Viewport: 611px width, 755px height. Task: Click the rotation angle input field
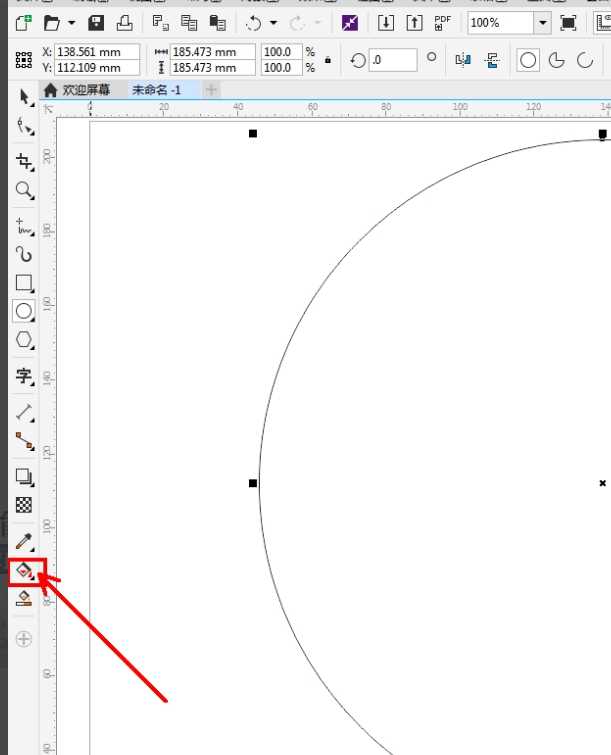[393, 60]
